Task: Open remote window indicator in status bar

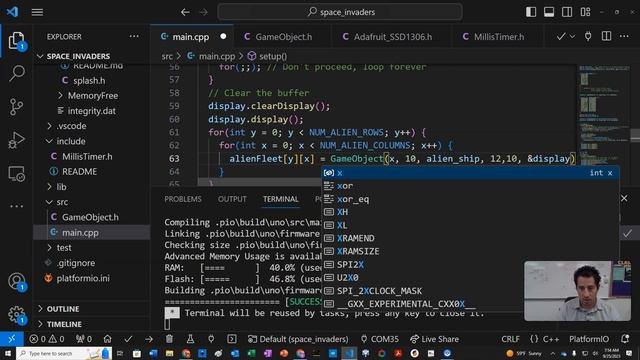Action: tap(11, 339)
